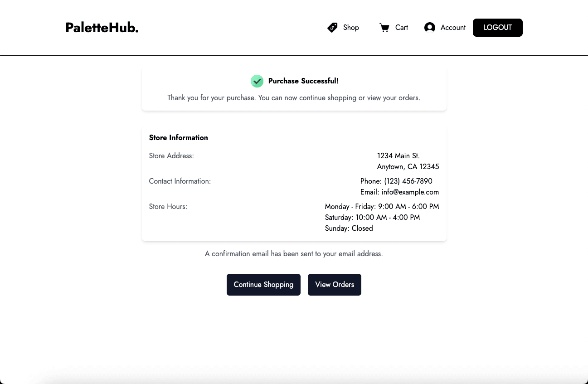Viewport: 588px width, 384px height.
Task: Click the Saturday store hours line
Action: tap(372, 218)
